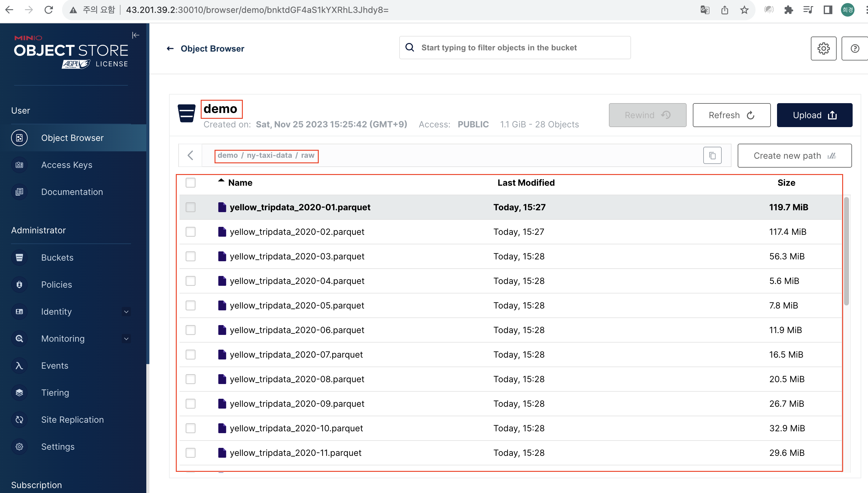The image size is (868, 493).
Task: Open the browser extensions puzzle icon
Action: [x=788, y=10]
